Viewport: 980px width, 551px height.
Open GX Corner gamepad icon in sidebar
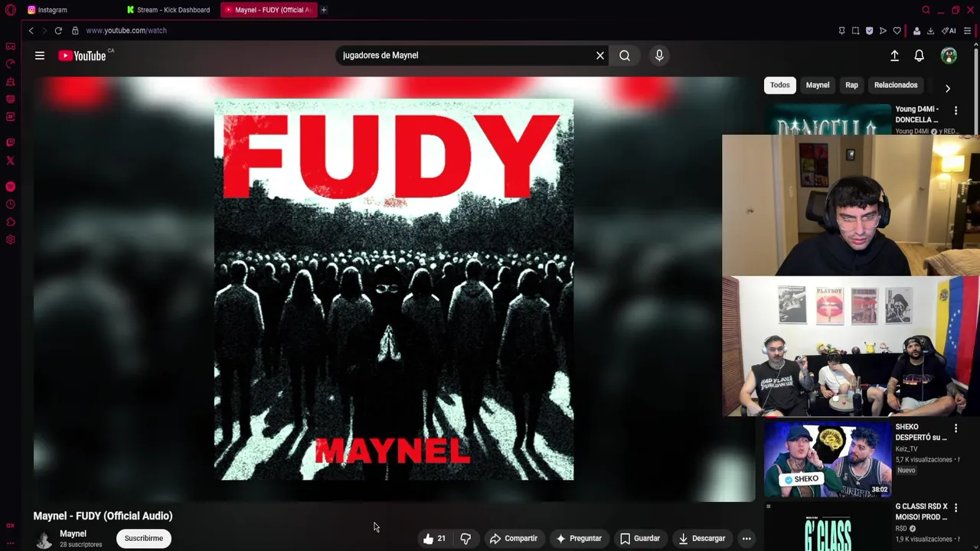[x=10, y=47]
